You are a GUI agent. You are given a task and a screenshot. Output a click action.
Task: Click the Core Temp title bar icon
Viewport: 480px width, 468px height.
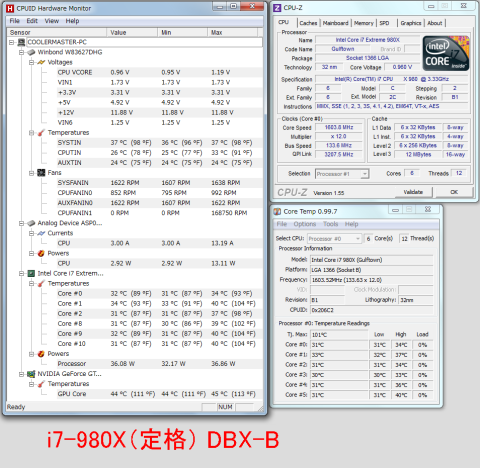[277, 212]
